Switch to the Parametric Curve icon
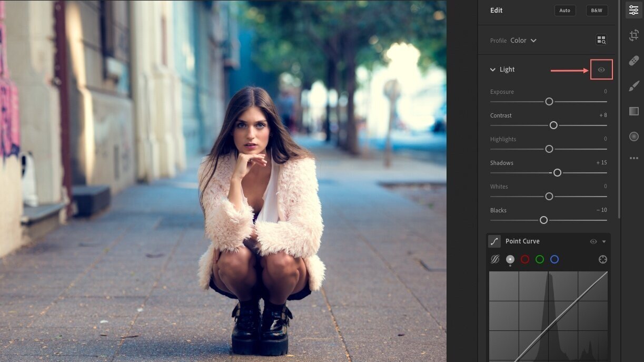Image resolution: width=644 pixels, height=362 pixels. tap(495, 259)
